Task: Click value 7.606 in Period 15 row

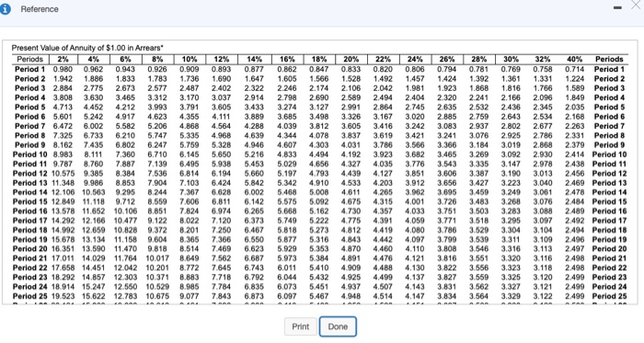Action: (x=190, y=202)
